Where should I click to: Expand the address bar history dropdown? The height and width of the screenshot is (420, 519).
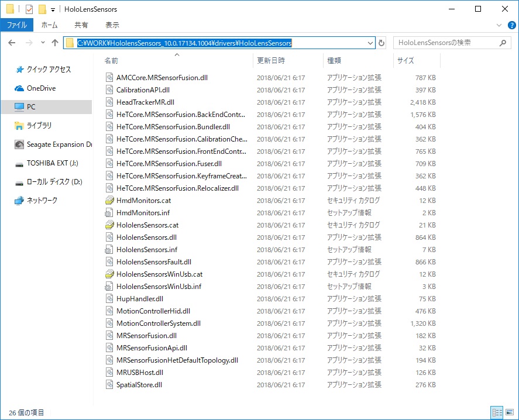click(370, 43)
